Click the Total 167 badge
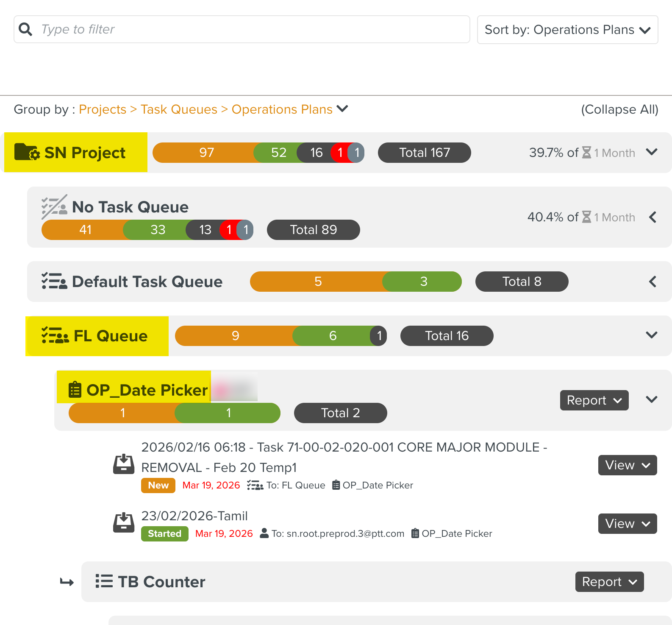The width and height of the screenshot is (672, 625). [425, 153]
